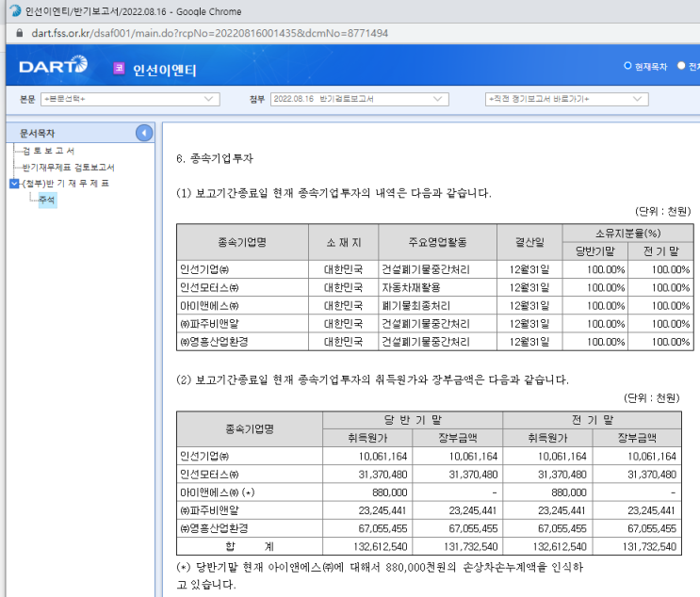Click 결산일 column header
The width and height of the screenshot is (700, 597).
coord(529,242)
